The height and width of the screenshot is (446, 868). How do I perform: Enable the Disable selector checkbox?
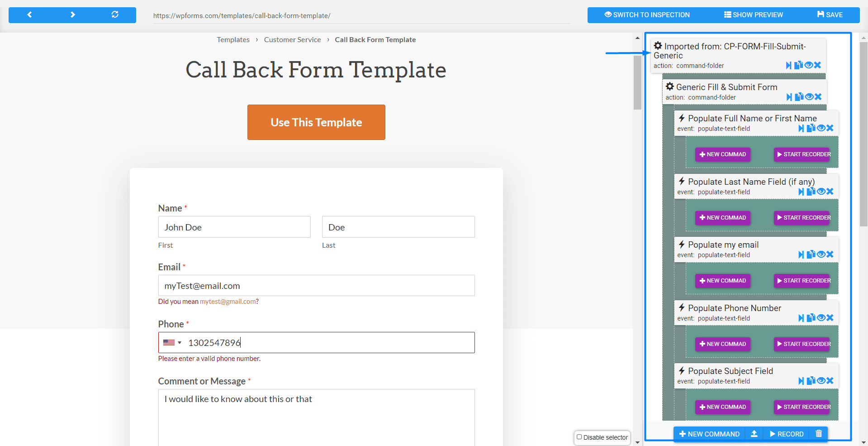click(x=579, y=437)
